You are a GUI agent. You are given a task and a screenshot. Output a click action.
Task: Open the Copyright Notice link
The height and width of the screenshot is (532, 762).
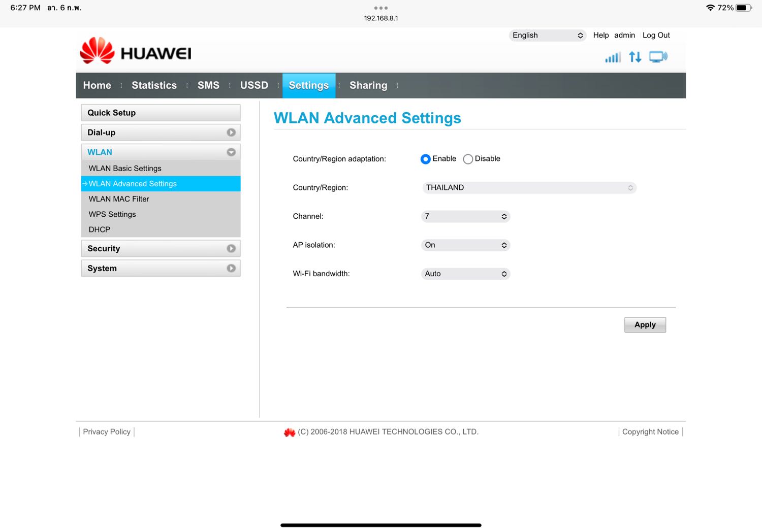click(650, 432)
